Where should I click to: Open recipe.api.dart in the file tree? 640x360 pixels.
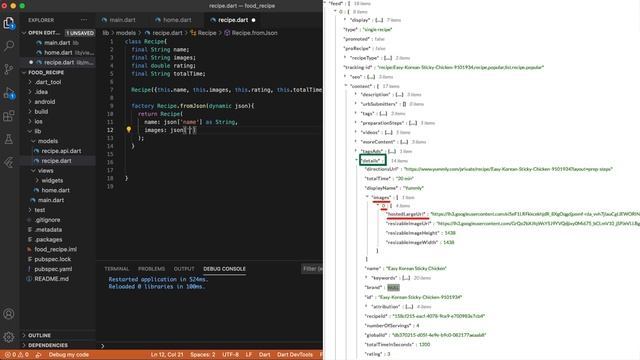[61, 151]
